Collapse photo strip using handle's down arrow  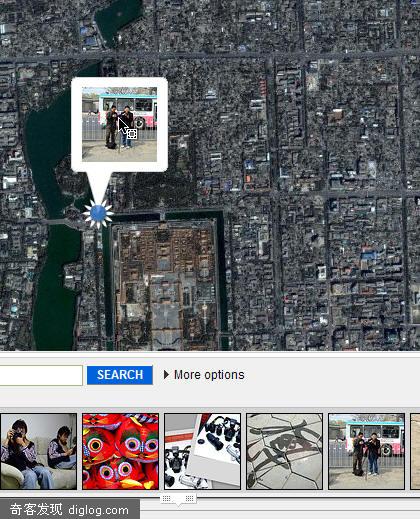tap(178, 504)
